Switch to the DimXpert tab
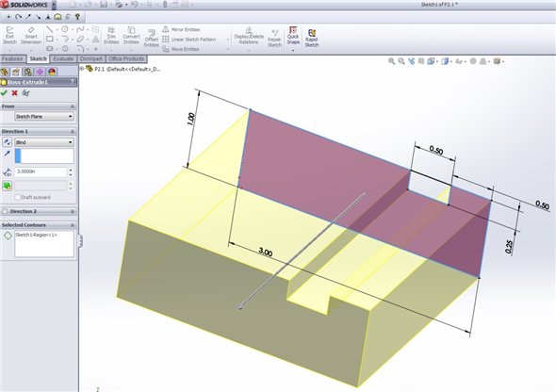 coord(91,58)
